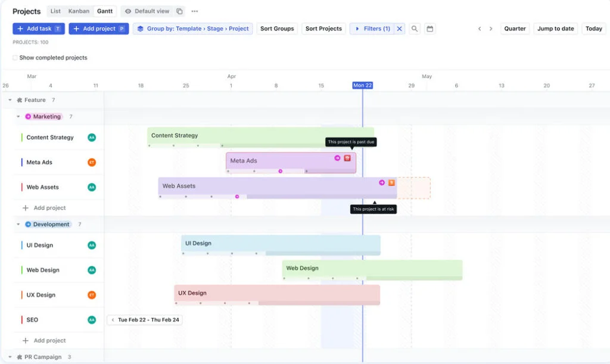Screen dimensions: 610x364
Task: Collapse the Development stage
Action: (18, 225)
